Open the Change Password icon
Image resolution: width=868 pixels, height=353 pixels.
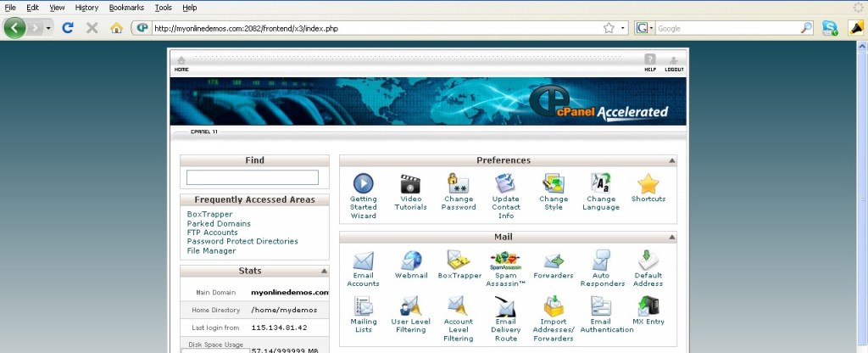tap(459, 183)
